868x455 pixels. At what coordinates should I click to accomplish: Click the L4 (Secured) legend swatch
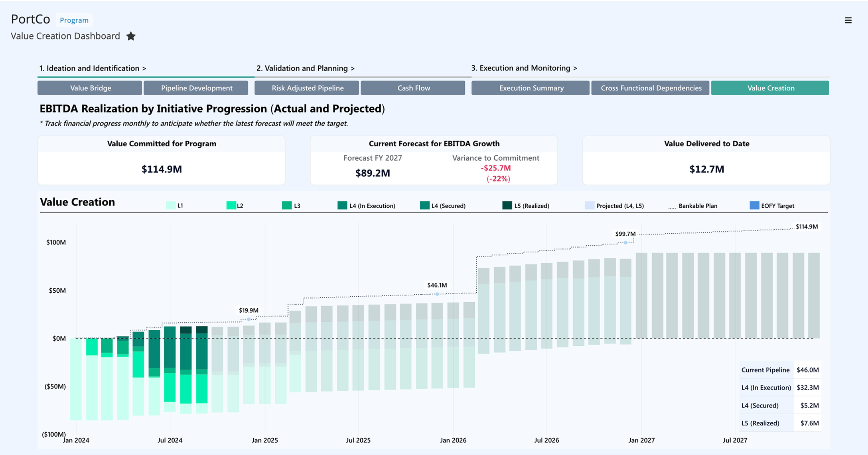point(424,205)
